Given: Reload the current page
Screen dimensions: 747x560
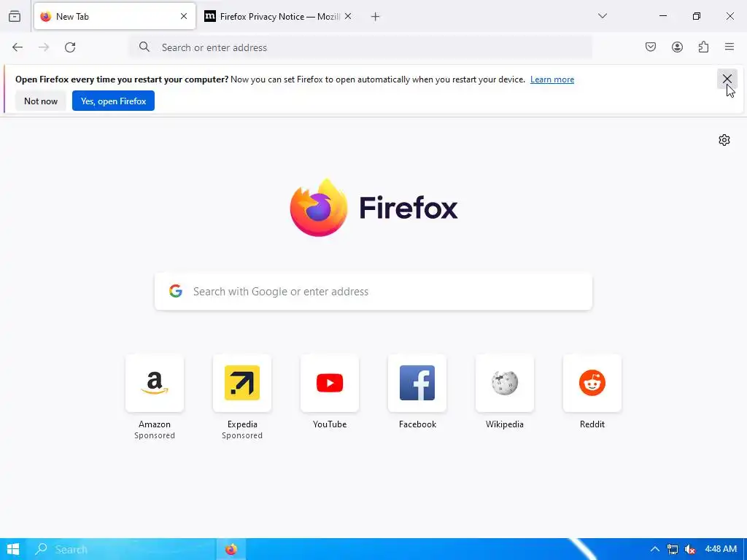Looking at the screenshot, I should (x=70, y=47).
